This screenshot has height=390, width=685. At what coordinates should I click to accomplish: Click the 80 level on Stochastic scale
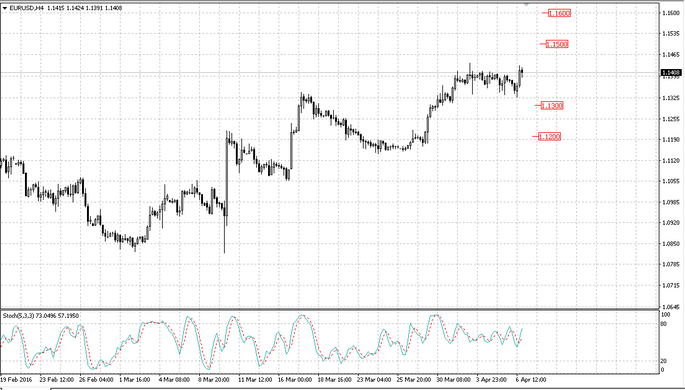[664, 324]
